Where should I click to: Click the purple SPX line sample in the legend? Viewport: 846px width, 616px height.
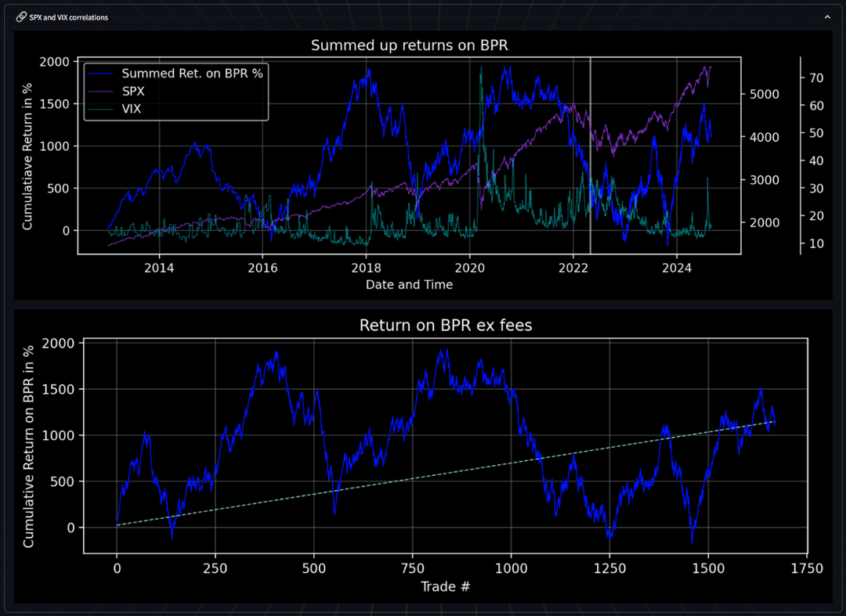(x=101, y=91)
